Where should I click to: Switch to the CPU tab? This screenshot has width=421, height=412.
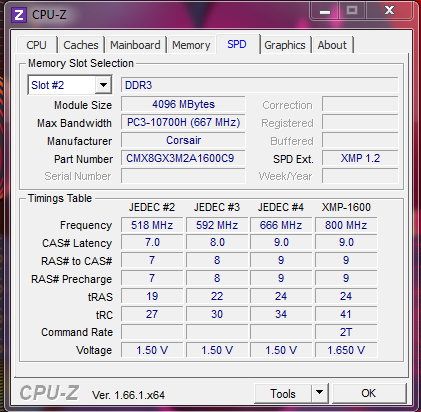[x=36, y=45]
